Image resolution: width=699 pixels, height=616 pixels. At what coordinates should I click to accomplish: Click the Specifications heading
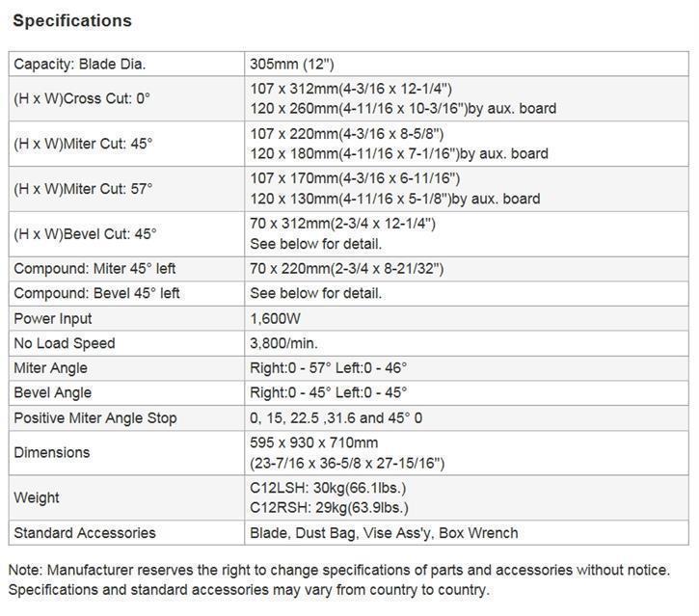[72, 20]
